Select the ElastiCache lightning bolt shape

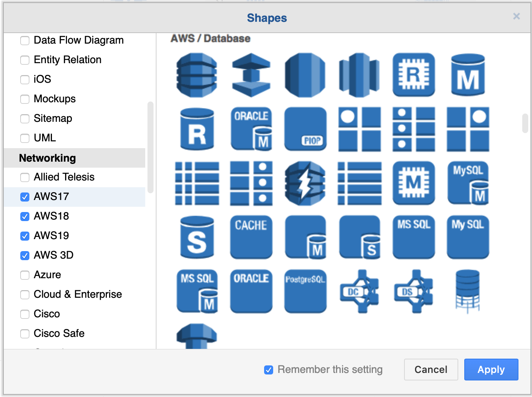(x=305, y=183)
